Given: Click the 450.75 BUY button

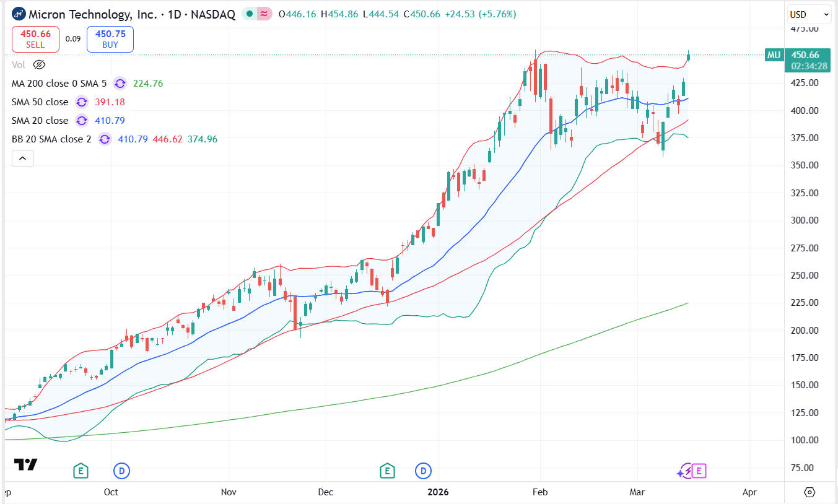Looking at the screenshot, I should tap(110, 39).
